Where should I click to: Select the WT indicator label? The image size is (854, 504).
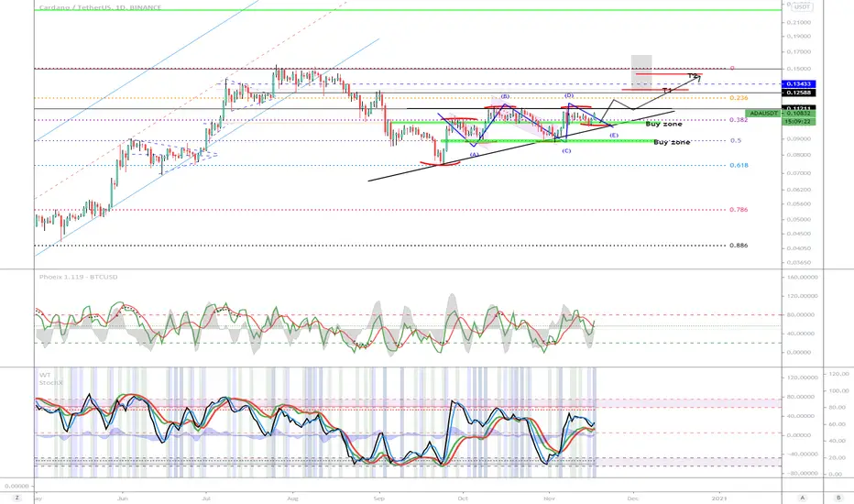[45, 376]
